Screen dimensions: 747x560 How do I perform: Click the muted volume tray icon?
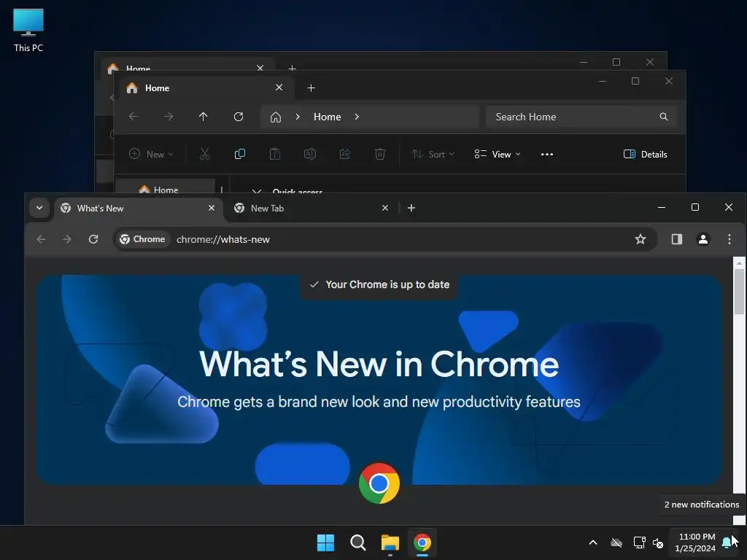pos(659,542)
